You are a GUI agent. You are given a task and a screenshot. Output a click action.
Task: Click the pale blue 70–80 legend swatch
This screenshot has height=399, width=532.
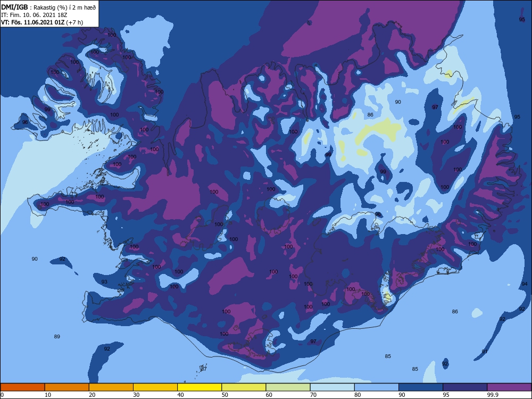[x=332, y=387]
